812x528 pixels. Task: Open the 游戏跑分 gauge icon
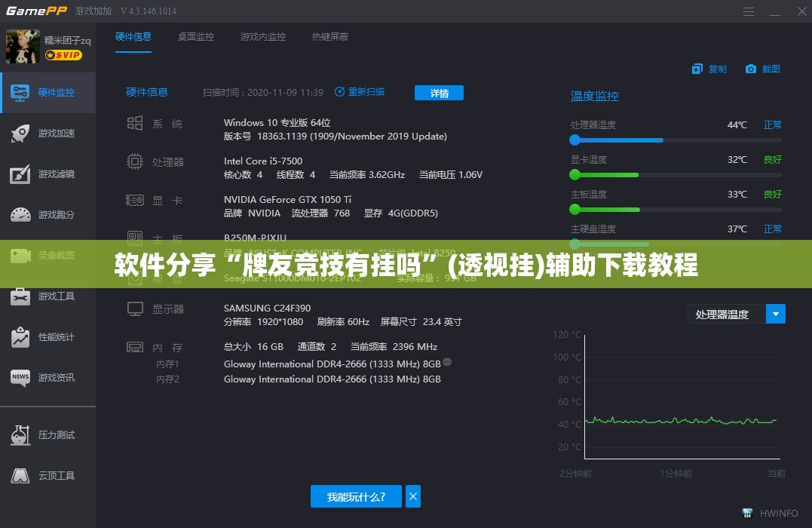click(x=20, y=214)
